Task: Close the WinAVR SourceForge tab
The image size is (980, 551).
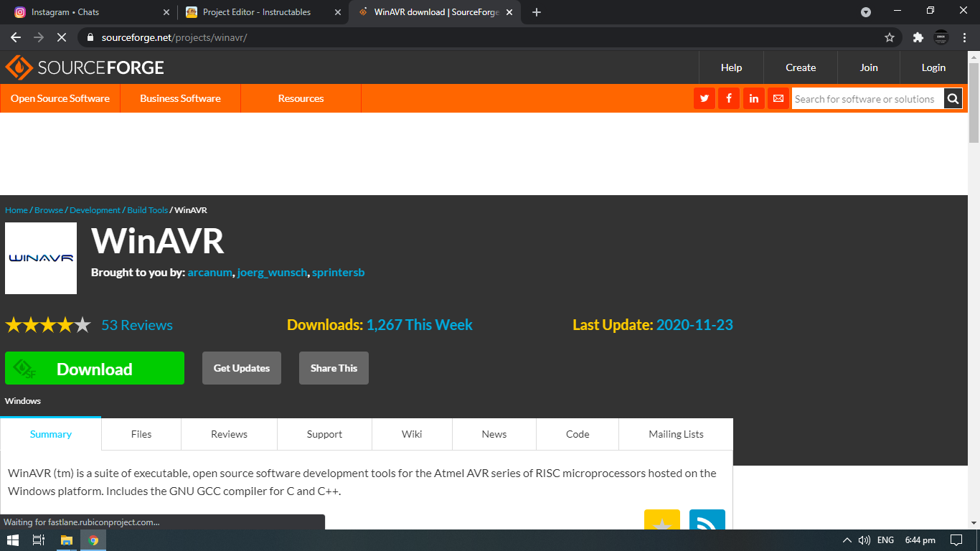Action: 509,12
